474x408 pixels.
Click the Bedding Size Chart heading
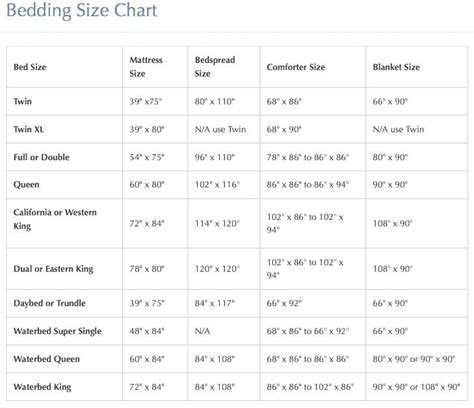point(82,10)
